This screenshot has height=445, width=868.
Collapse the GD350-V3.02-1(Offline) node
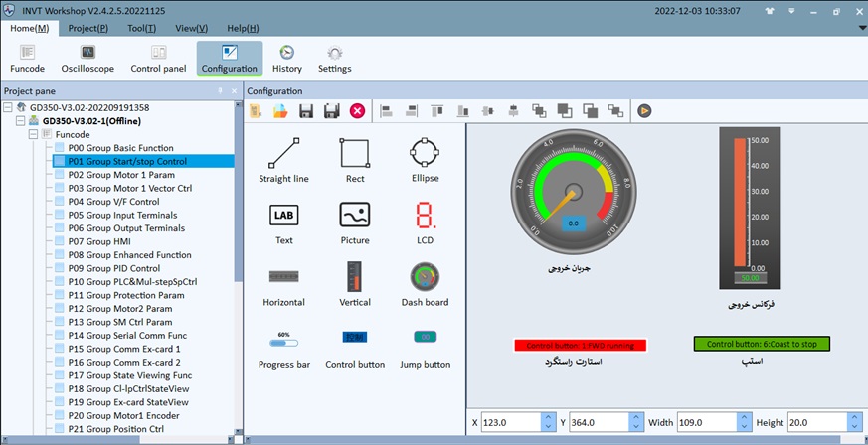pyautogui.click(x=21, y=120)
